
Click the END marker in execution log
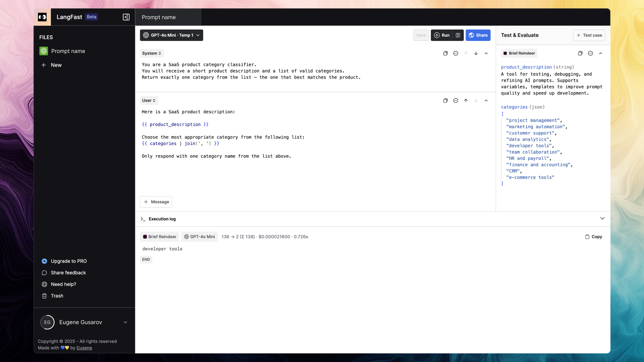point(146,259)
